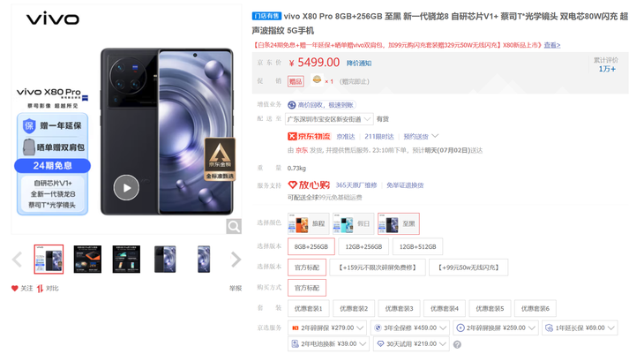Image resolution: width=644 pixels, height=354 pixels.
Task: Click the compare (对比) icon
Action: (40, 289)
